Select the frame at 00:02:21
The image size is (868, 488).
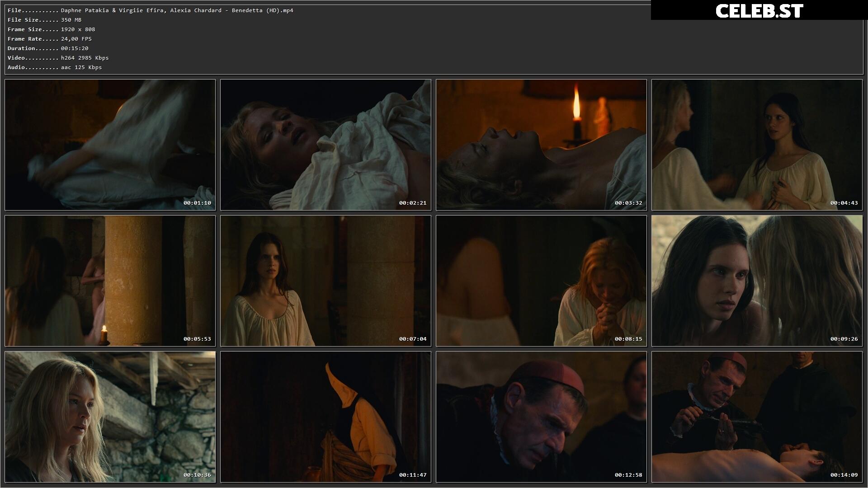(325, 145)
